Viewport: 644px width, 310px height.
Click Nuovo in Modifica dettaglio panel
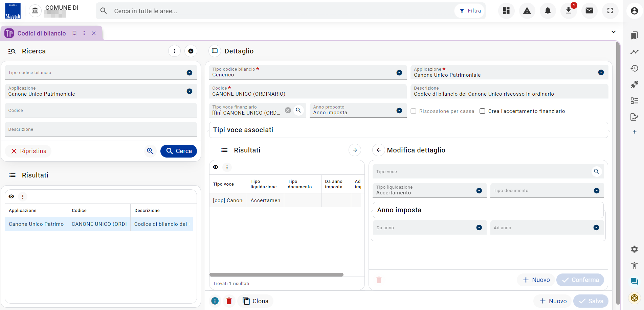coord(536,280)
